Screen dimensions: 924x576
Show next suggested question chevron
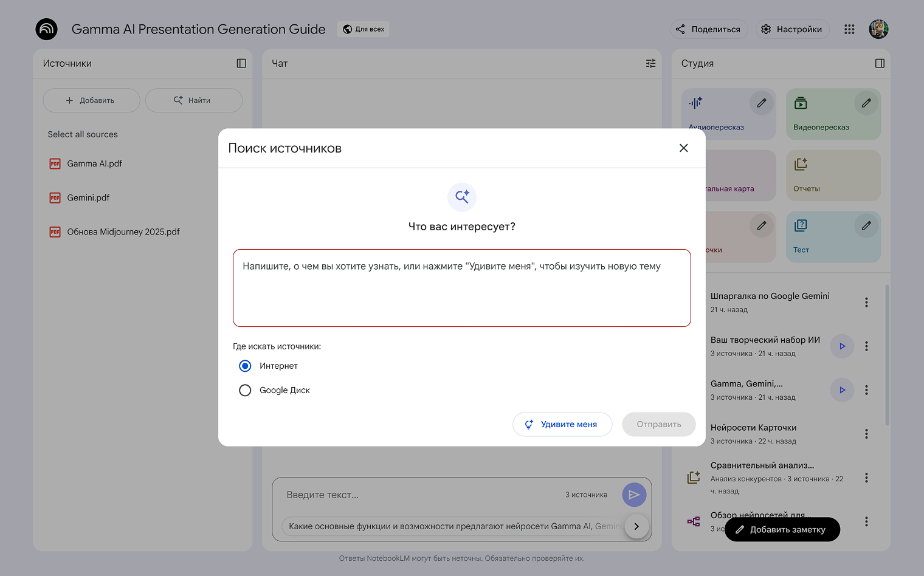click(x=636, y=526)
